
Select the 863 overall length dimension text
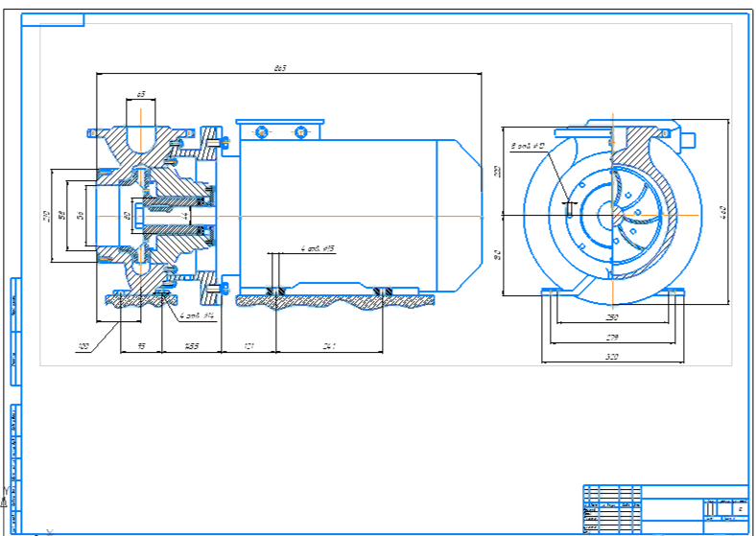(280, 68)
